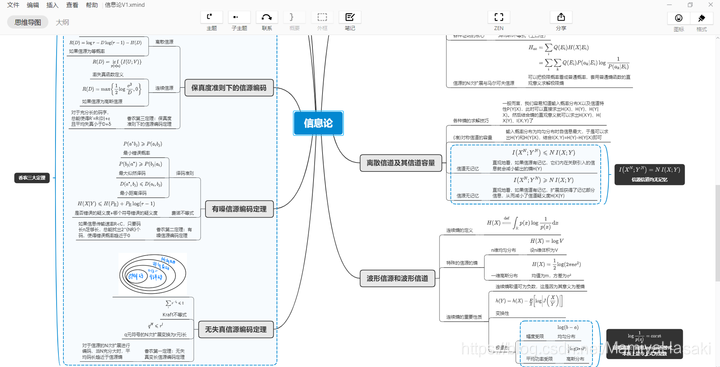The height and width of the screenshot is (367, 720).
Task: Add a new topic with the 主题 icon
Action: click(x=211, y=17)
